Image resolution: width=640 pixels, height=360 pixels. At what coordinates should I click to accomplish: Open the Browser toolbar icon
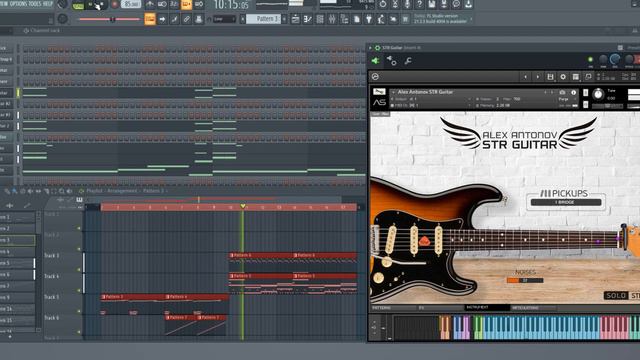[x=344, y=19]
